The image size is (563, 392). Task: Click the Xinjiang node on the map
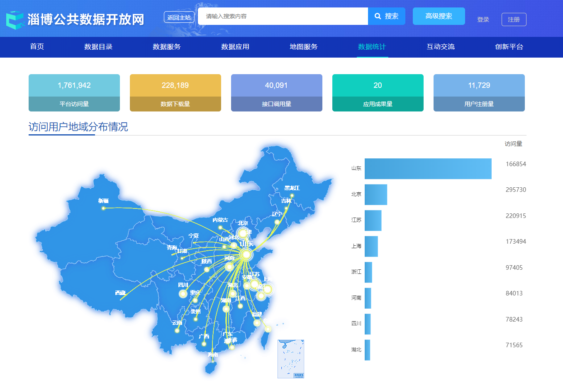coord(103,208)
